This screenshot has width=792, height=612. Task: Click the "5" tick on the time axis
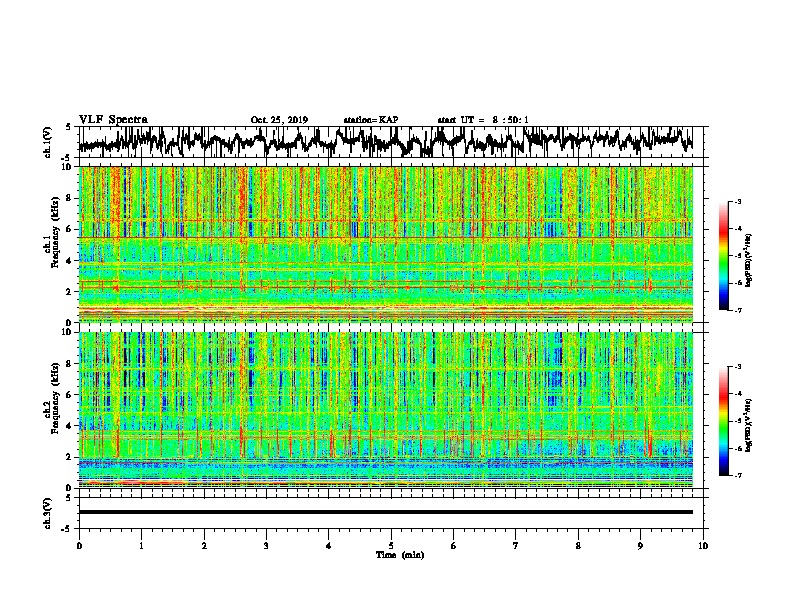pyautogui.click(x=391, y=546)
